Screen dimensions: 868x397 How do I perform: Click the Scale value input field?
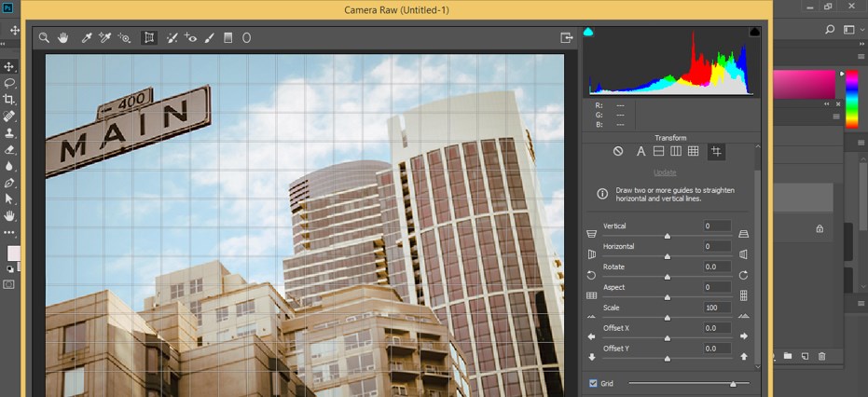pyautogui.click(x=717, y=308)
